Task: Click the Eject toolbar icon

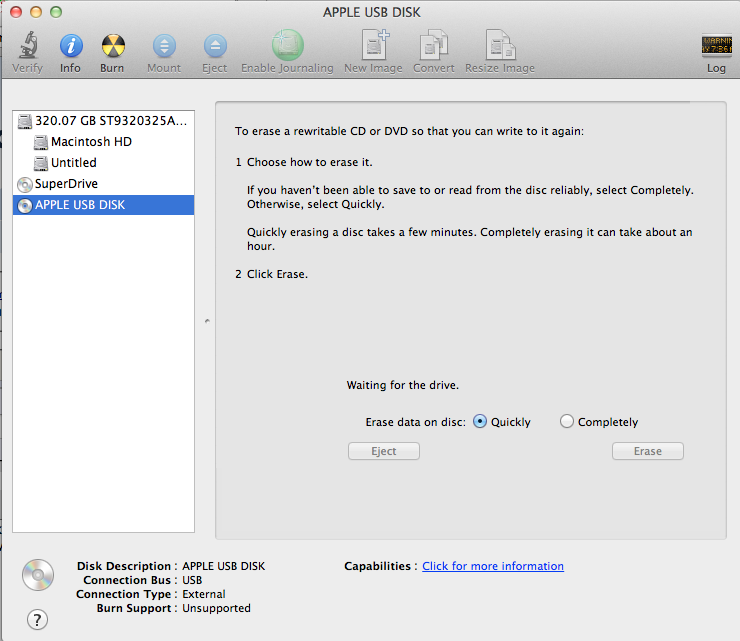Action: [215, 46]
